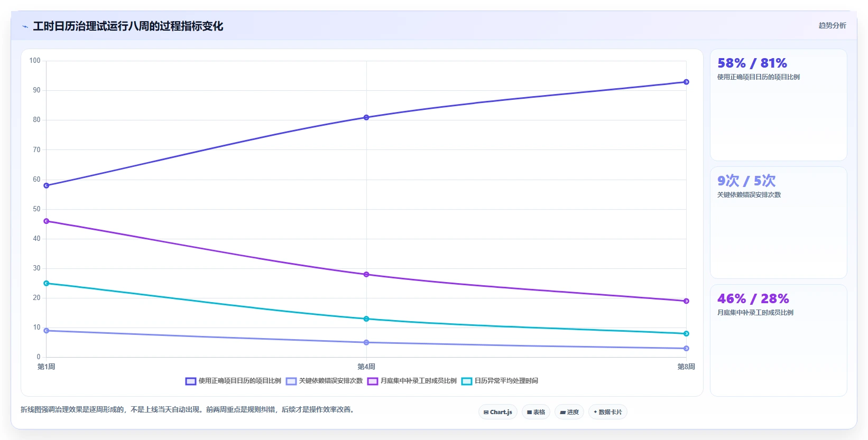Screen dimensions: 868x440
Task: Click the 关键依赖错误安排次数 card caption
Action: (749, 195)
